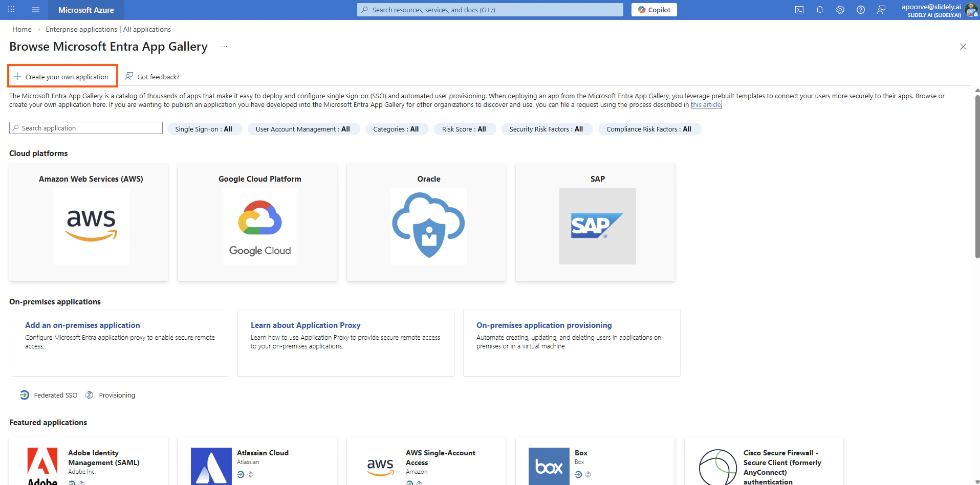Viewport: 980px width, 485px height.
Task: Open the portal hamburger menu
Action: pyautogui.click(x=36, y=10)
